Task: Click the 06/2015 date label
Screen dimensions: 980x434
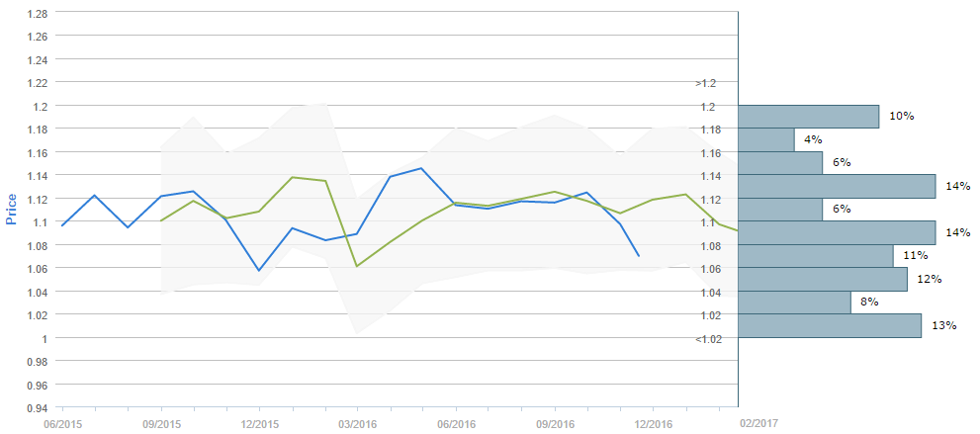Action: [x=61, y=423]
